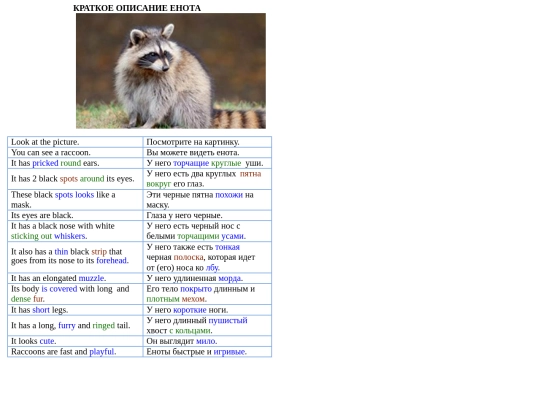Click the raccoon photo
The height and width of the screenshot is (405, 540).
click(x=171, y=71)
